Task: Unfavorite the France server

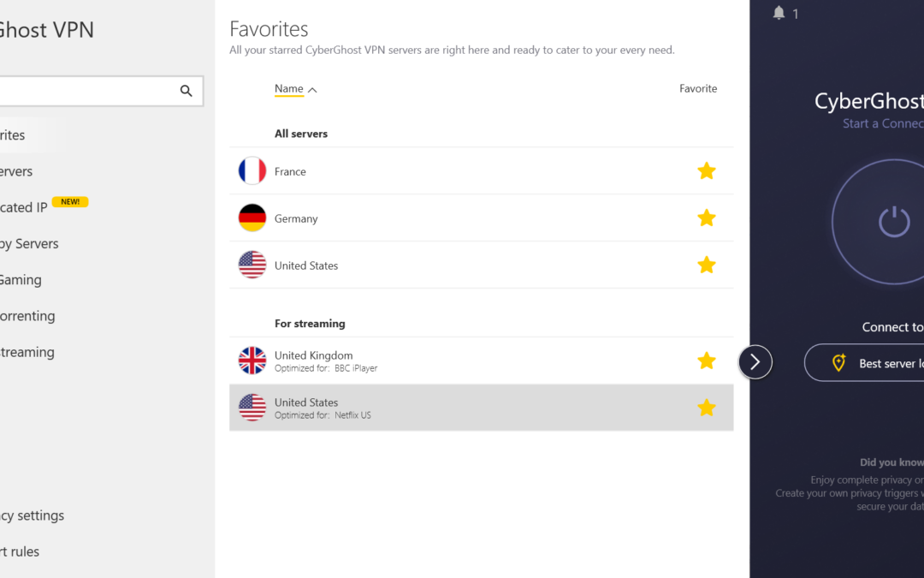Action: click(707, 170)
